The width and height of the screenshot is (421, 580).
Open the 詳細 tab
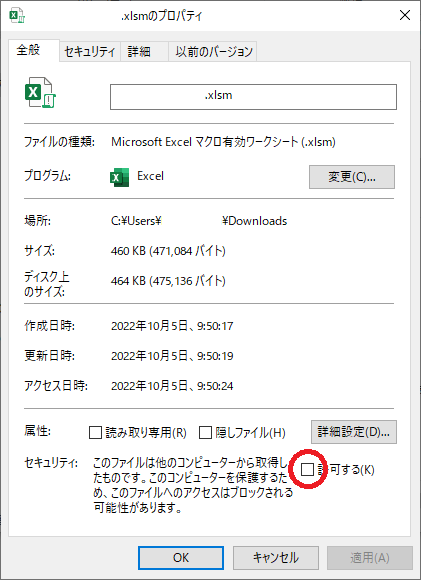pyautogui.click(x=139, y=51)
